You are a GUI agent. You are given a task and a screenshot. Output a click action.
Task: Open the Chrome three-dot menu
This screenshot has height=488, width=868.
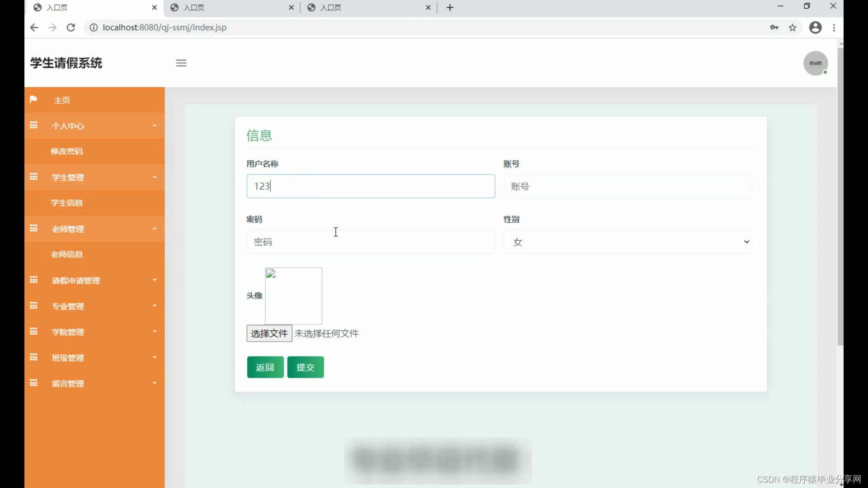[834, 28]
